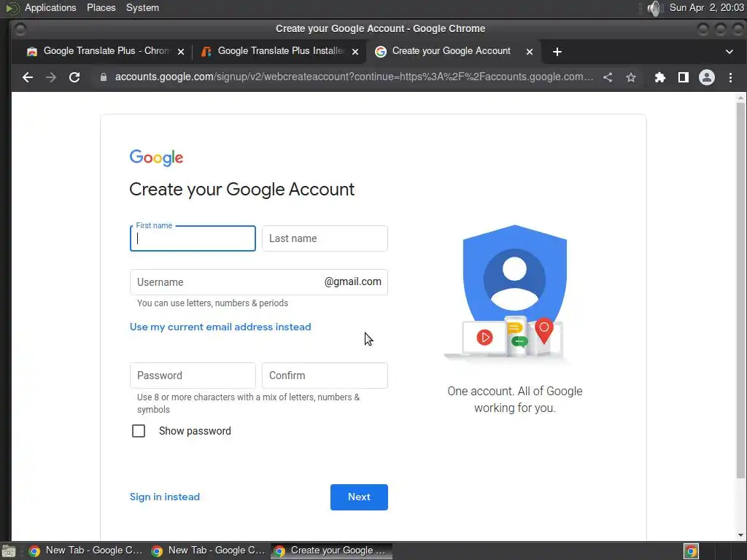Switch to first New Tab taskbar window
The height and width of the screenshot is (560, 747).
click(x=86, y=551)
